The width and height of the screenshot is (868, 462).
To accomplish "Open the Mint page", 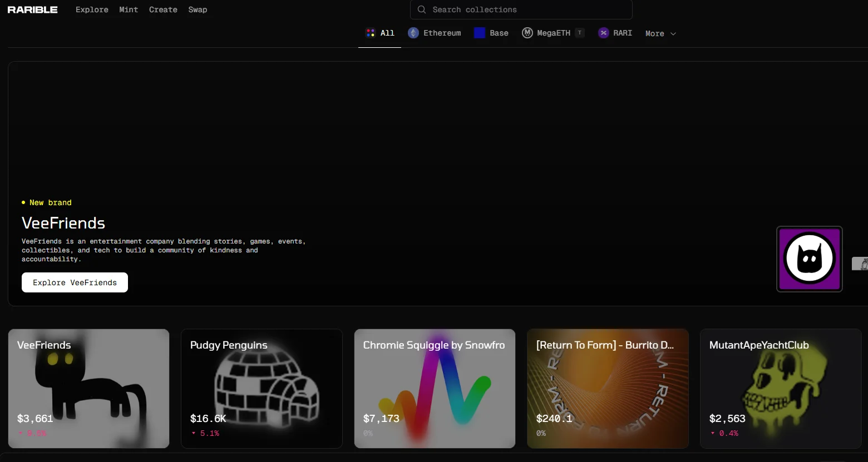I will click(x=129, y=9).
